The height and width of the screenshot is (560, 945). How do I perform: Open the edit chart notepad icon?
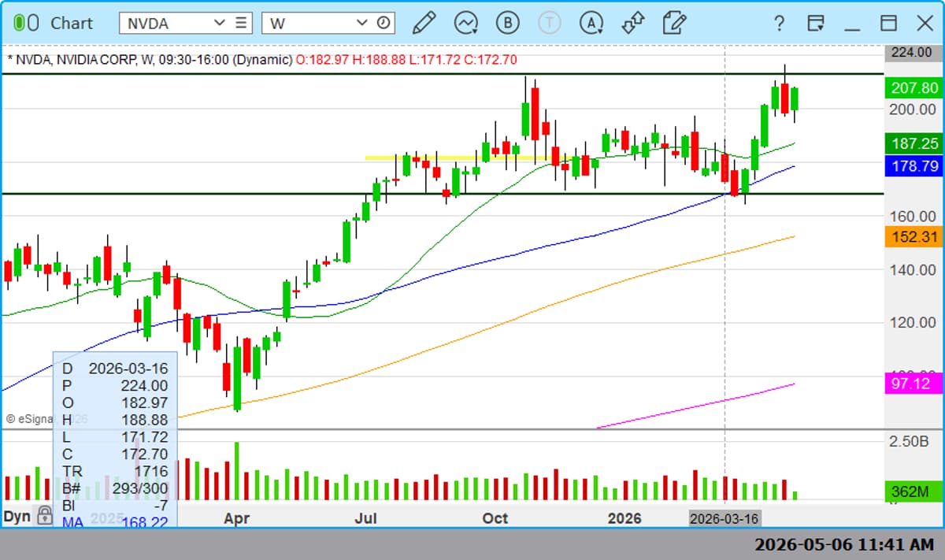pos(674,23)
